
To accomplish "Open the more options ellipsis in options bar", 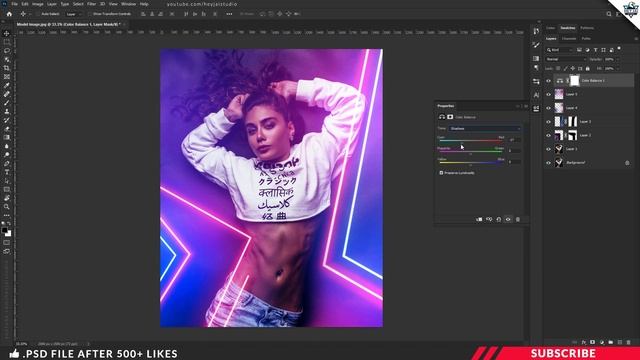I will coord(229,14).
